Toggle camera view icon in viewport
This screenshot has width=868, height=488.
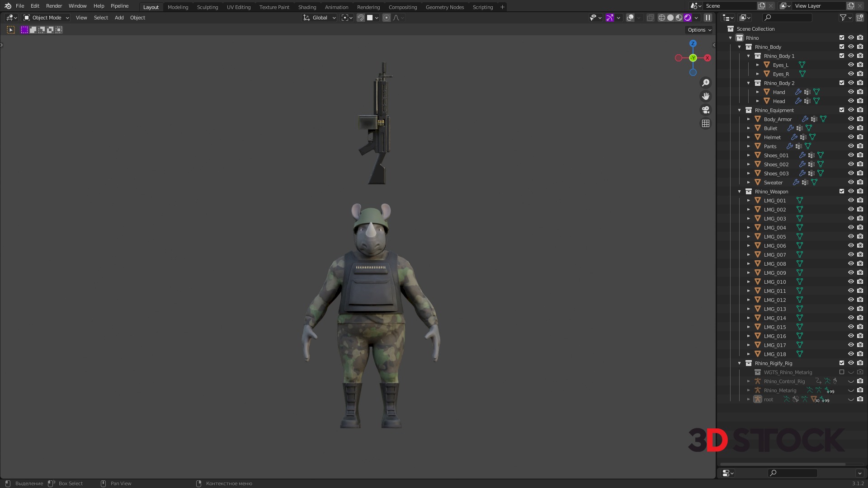pyautogui.click(x=706, y=110)
